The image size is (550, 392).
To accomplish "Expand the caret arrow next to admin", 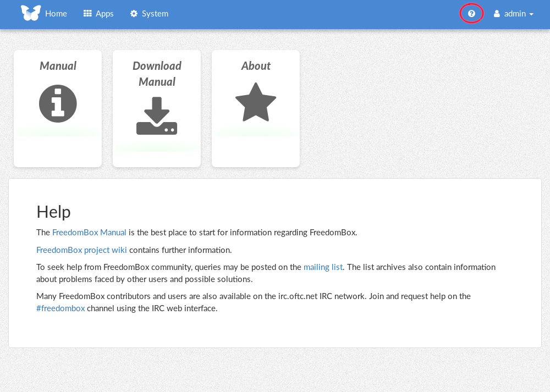I will pyautogui.click(x=531, y=14).
